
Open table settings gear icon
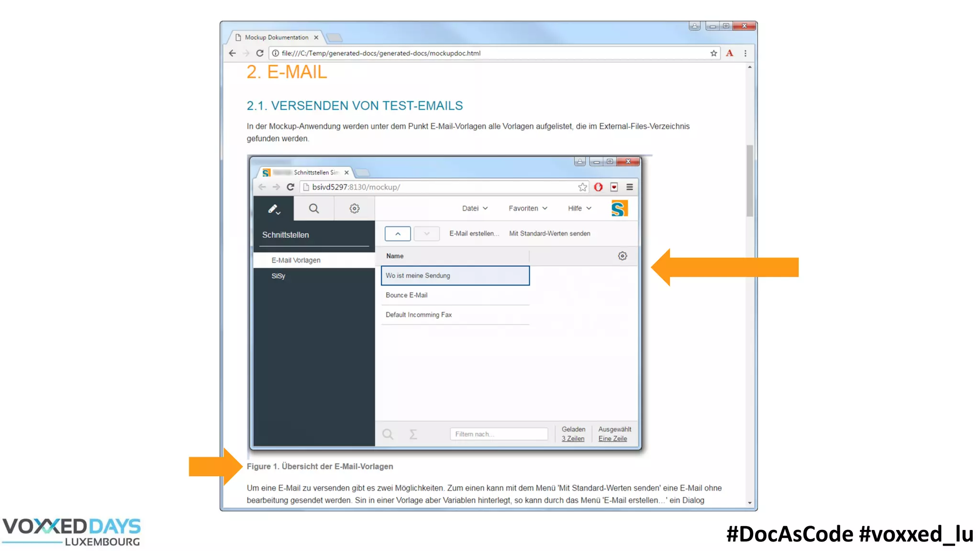(622, 256)
